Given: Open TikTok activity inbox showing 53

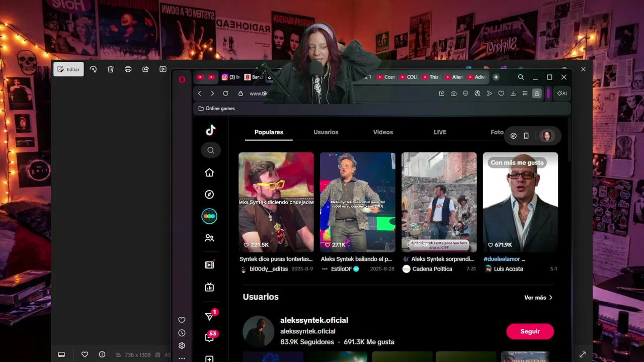Looking at the screenshot, I should (210, 337).
